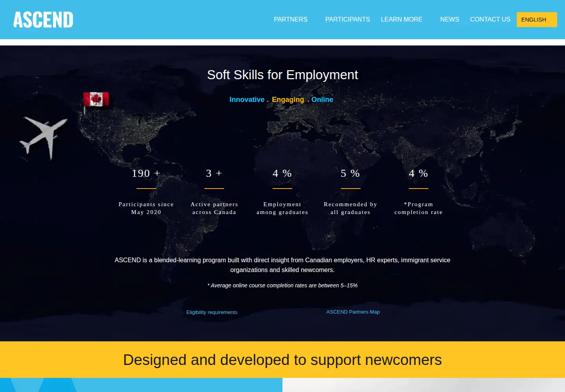Open the PARTICIPANTS menu
The image size is (565, 392).
348,20
